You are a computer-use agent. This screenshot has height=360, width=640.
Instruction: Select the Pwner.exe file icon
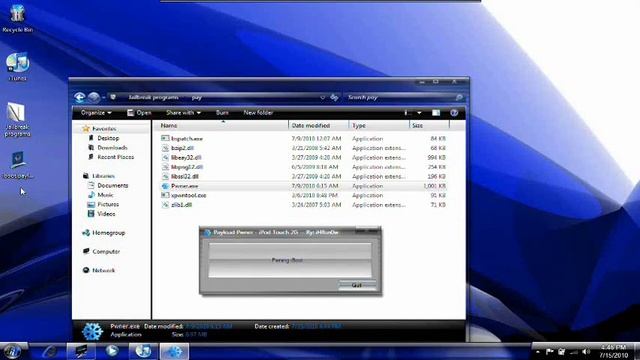pyautogui.click(x=165, y=186)
